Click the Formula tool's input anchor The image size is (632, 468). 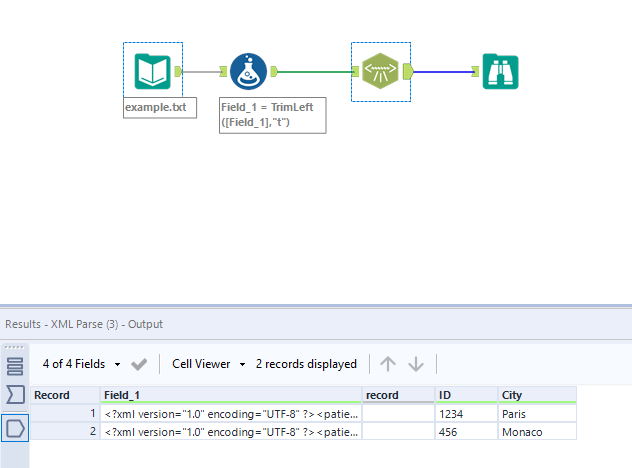point(223,72)
